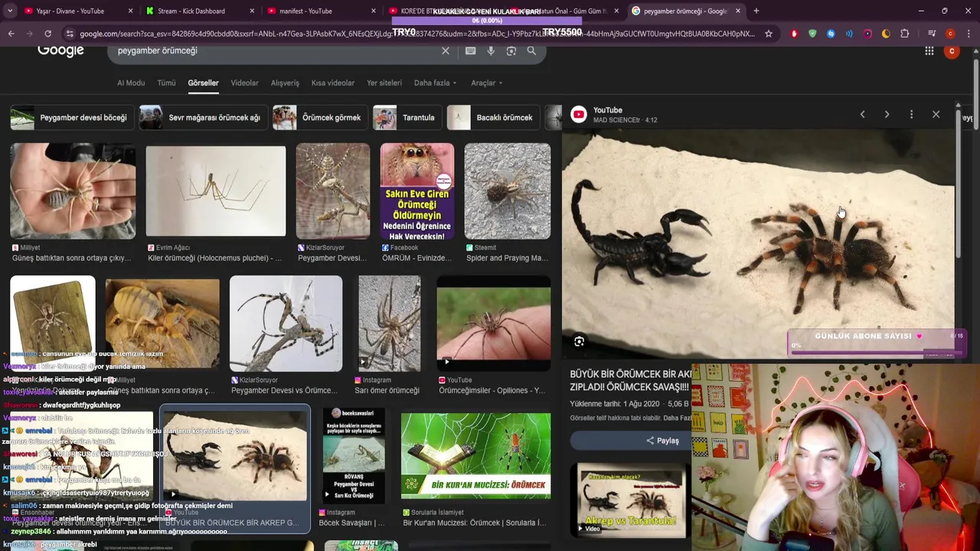Open a new browser tab

pyautogui.click(x=756, y=11)
